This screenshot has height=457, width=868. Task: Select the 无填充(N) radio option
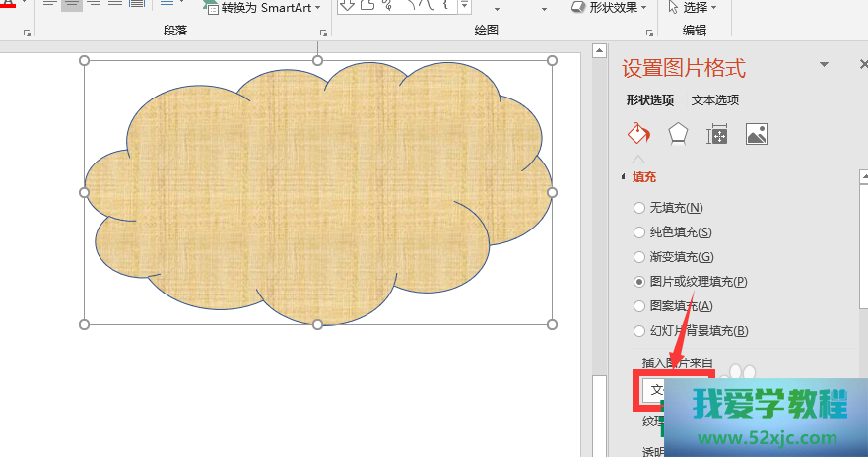(639, 208)
